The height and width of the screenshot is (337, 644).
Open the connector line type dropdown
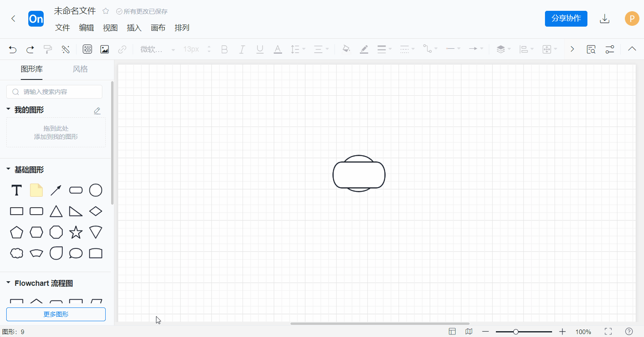click(x=430, y=49)
